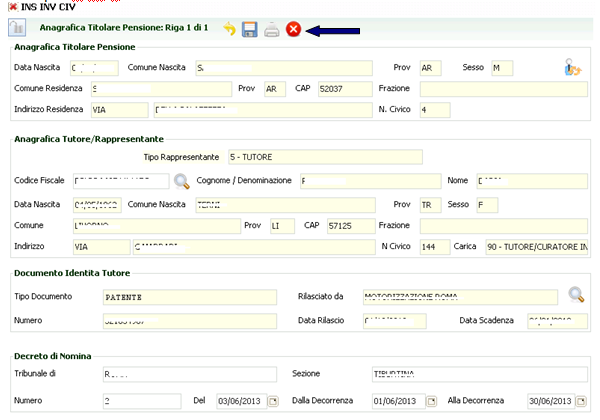600x420 pixels.
Task: Click Cognome / Denominazione field
Action: (370, 181)
